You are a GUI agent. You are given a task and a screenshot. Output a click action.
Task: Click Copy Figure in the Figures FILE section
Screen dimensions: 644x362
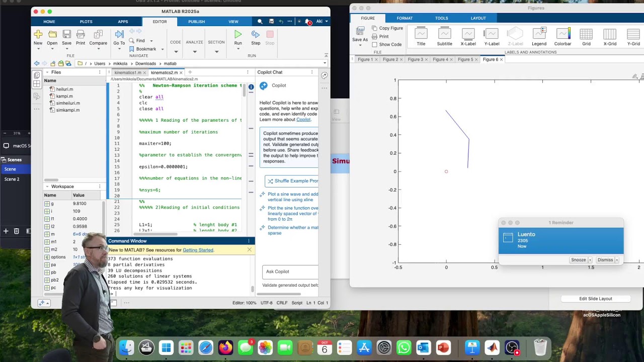point(387,28)
